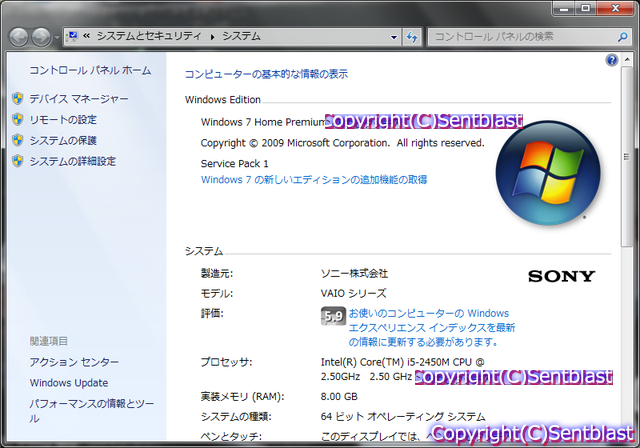Select the value VAIO シリーズ

pos(353,293)
